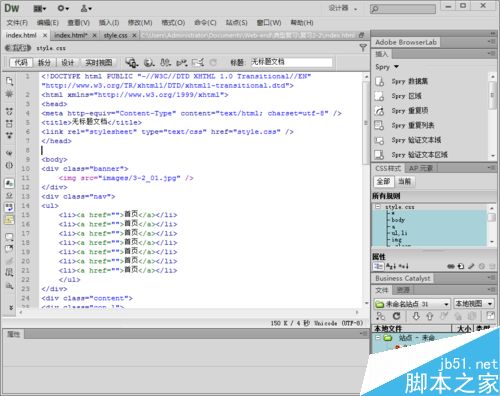The width and height of the screenshot is (500, 396).
Task: Insert Spry Data Set (Spry 数据集)
Action: (x=410, y=81)
